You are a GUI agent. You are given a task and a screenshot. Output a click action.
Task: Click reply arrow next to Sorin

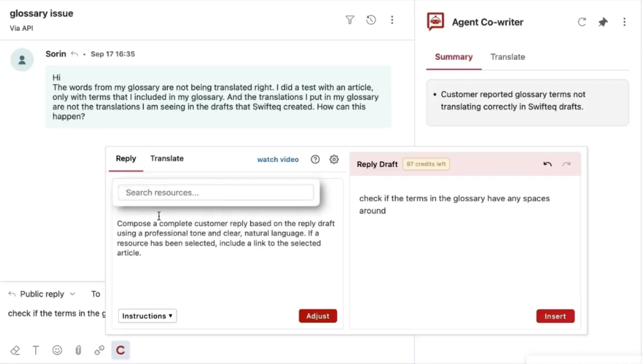(x=74, y=54)
